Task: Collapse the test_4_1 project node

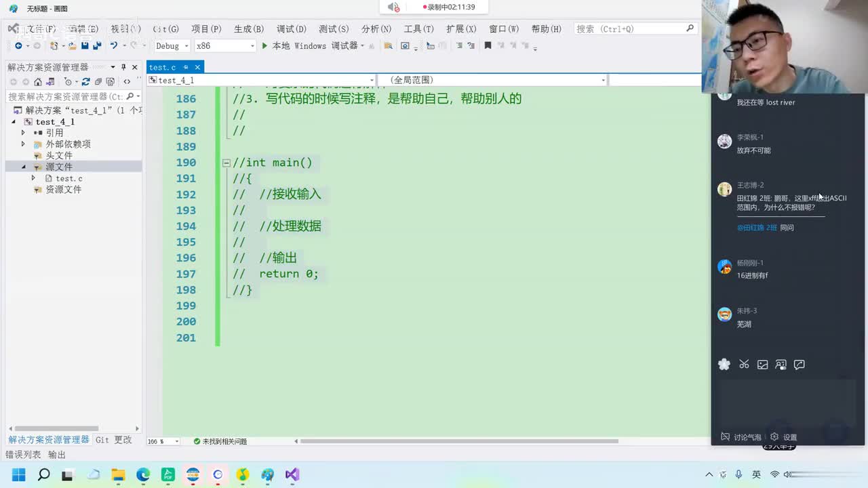Action: point(14,122)
